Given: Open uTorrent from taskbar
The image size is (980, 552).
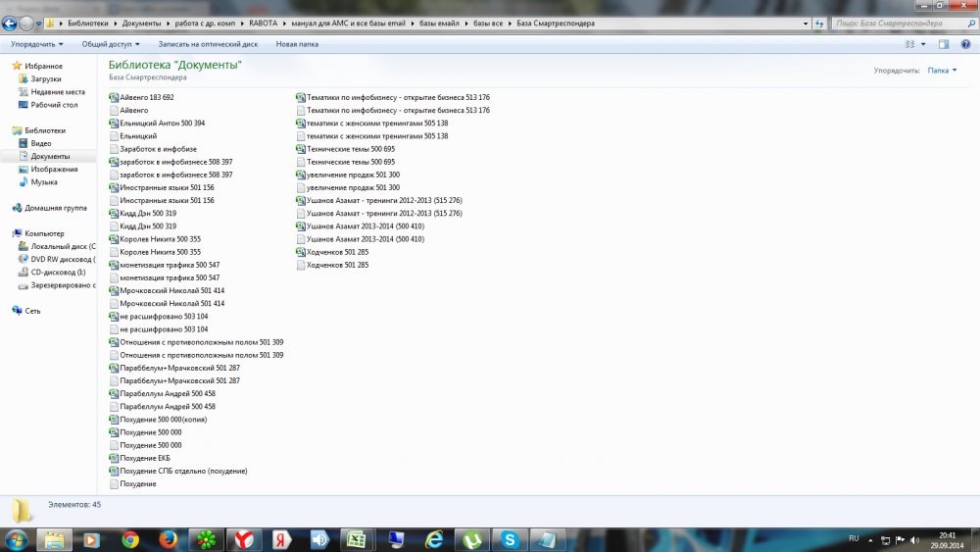Looking at the screenshot, I should (472, 539).
